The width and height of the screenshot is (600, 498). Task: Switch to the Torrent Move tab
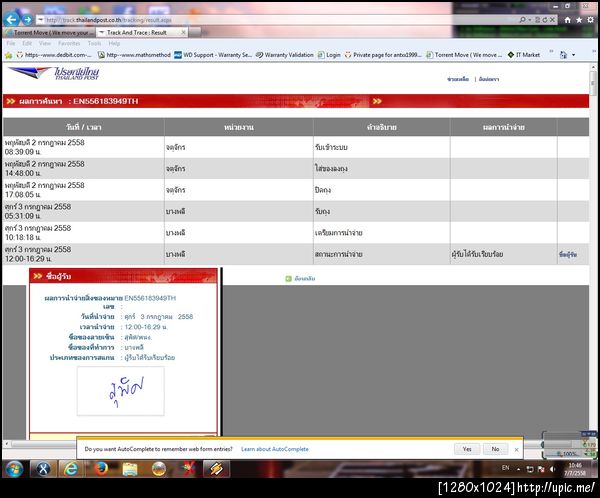[50, 33]
